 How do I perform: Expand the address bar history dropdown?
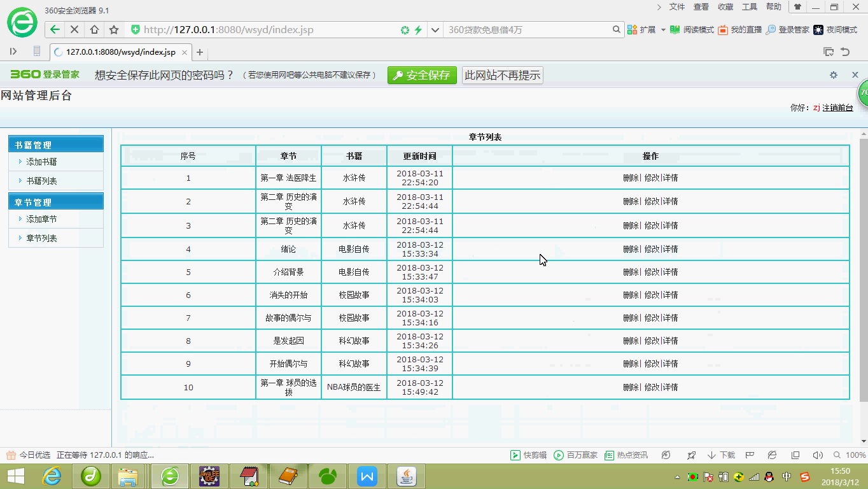[x=435, y=30]
